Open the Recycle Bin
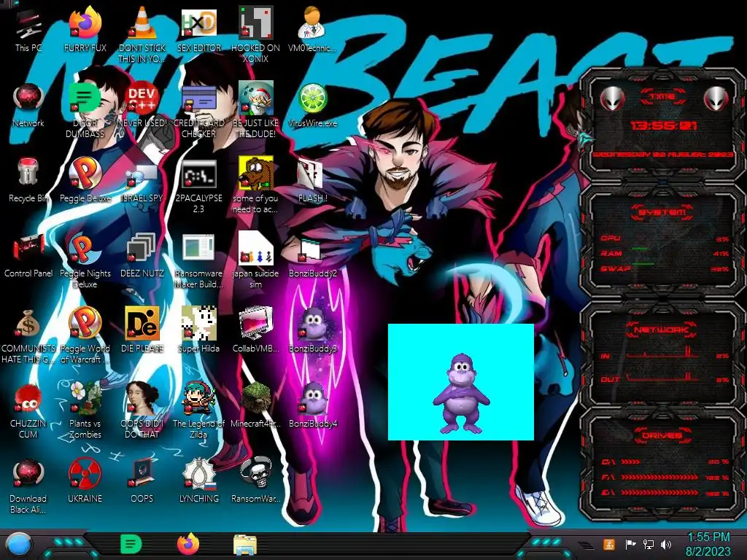The height and width of the screenshot is (560, 747). (x=28, y=181)
